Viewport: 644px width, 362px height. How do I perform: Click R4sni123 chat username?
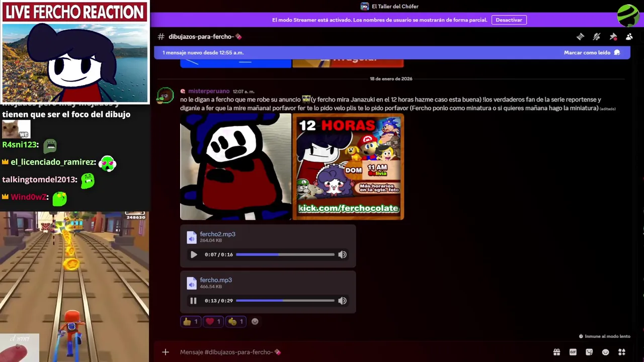(20, 145)
